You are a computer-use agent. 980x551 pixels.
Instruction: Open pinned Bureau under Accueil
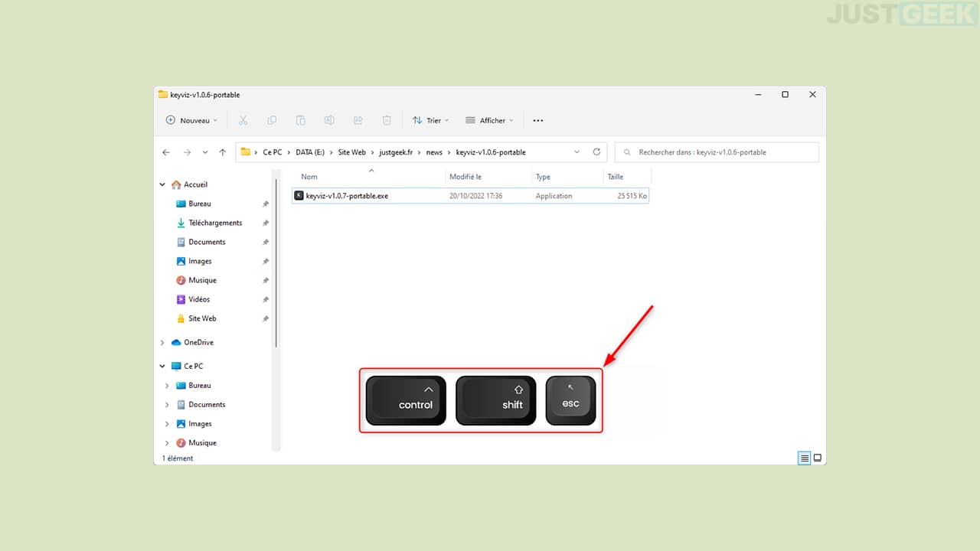pyautogui.click(x=200, y=204)
